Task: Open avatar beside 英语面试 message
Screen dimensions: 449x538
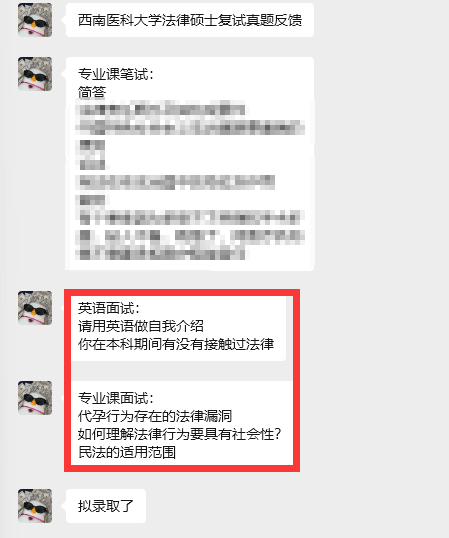Action: pyautogui.click(x=35, y=308)
